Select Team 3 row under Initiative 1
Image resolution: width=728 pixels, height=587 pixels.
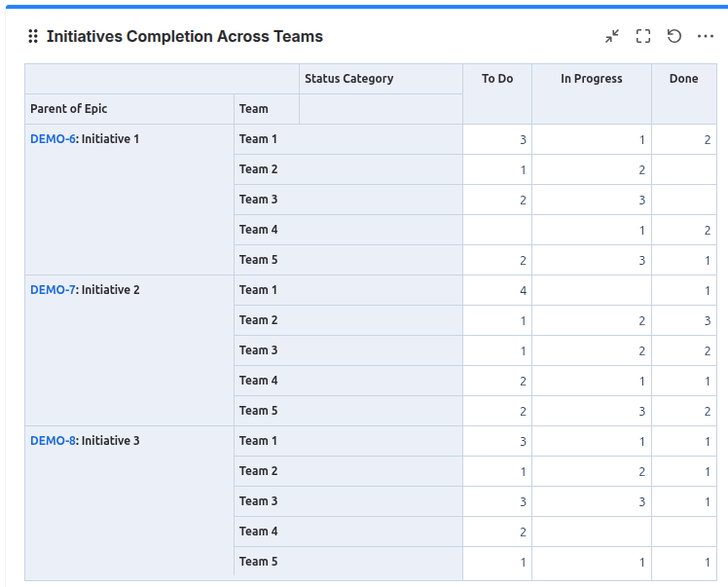348,200
